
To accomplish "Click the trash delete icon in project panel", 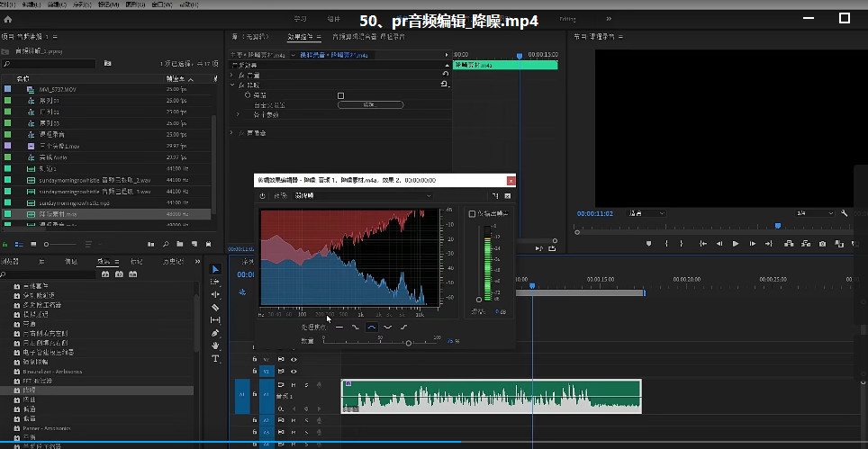I will click(x=208, y=244).
